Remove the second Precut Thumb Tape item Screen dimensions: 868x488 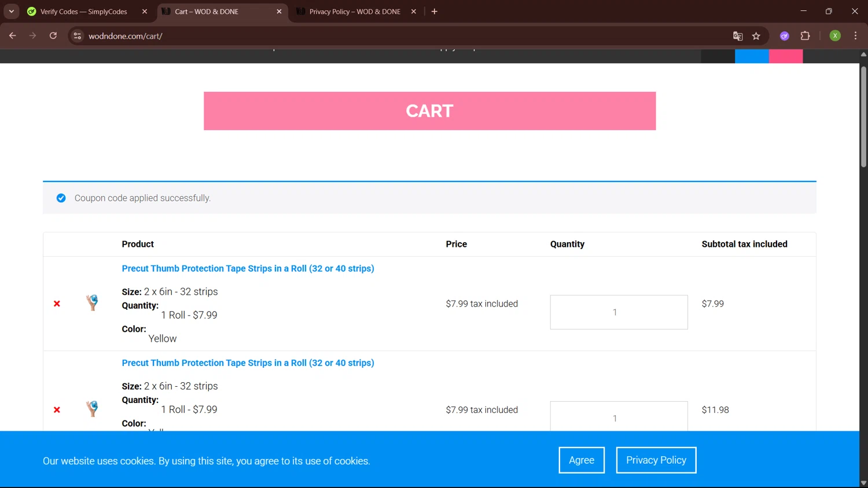pyautogui.click(x=57, y=410)
